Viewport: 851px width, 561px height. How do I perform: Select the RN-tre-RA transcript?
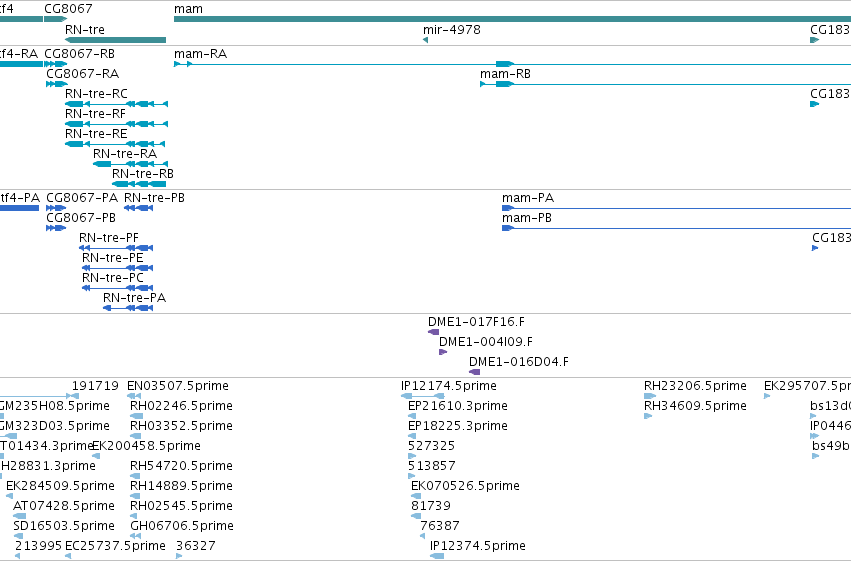coord(130,164)
